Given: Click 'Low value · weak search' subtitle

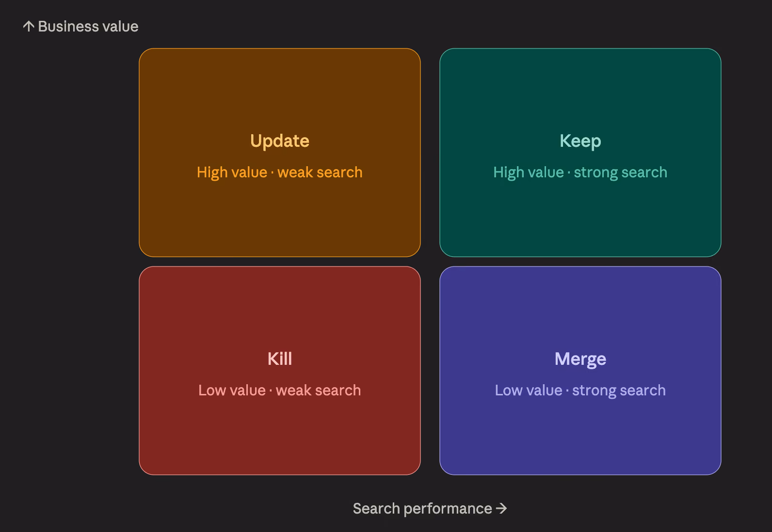Looking at the screenshot, I should 280,391.
